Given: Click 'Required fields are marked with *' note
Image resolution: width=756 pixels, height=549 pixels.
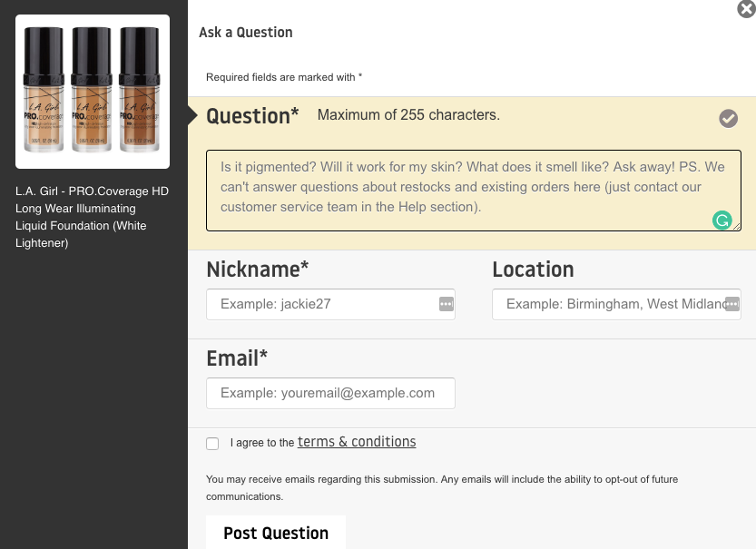Looking at the screenshot, I should point(284,77).
